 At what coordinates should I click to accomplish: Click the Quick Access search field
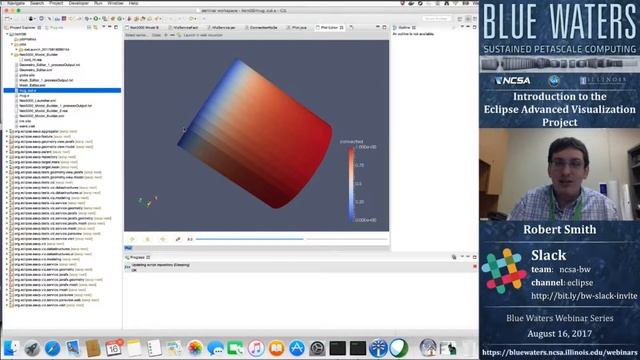pyautogui.click(x=437, y=19)
